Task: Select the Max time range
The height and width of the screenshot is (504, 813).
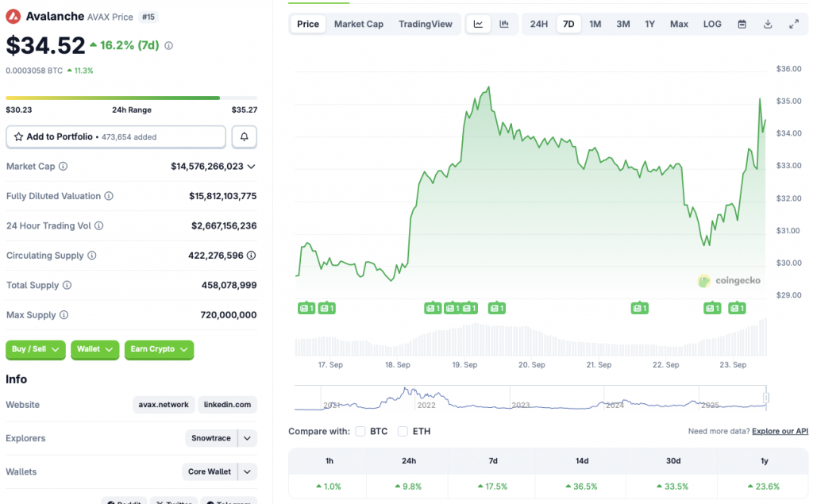Action: click(679, 24)
